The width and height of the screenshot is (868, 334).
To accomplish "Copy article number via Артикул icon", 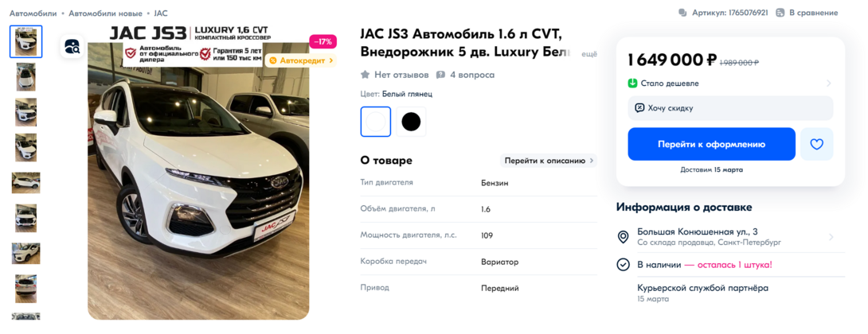I will coord(682,13).
